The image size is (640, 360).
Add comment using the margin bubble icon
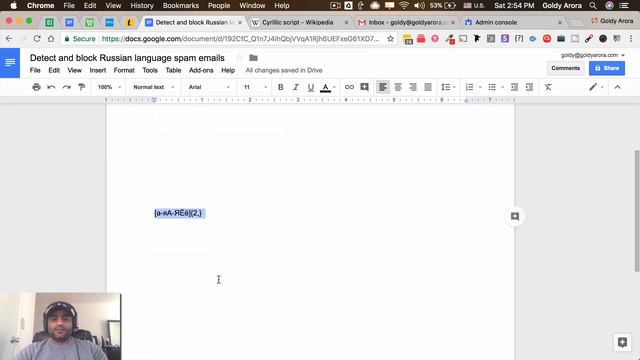(515, 216)
